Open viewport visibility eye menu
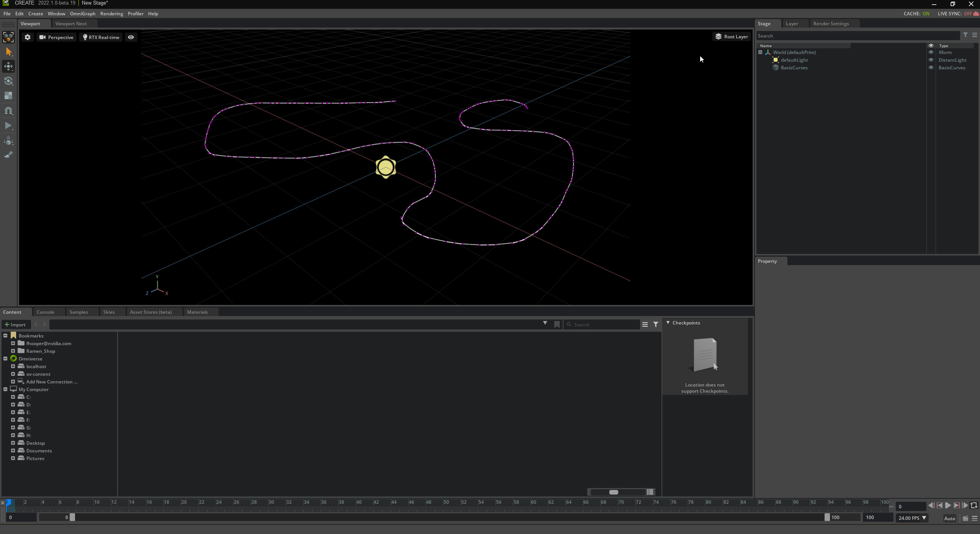Viewport: 980px width, 534px height. coord(131,37)
